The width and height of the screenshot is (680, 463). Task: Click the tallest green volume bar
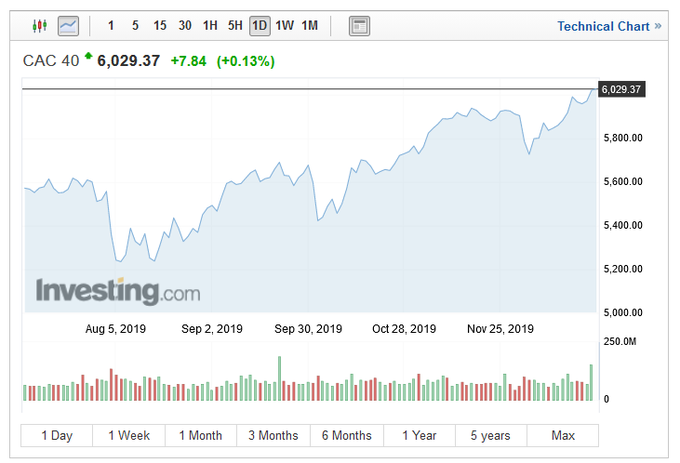coord(279,378)
